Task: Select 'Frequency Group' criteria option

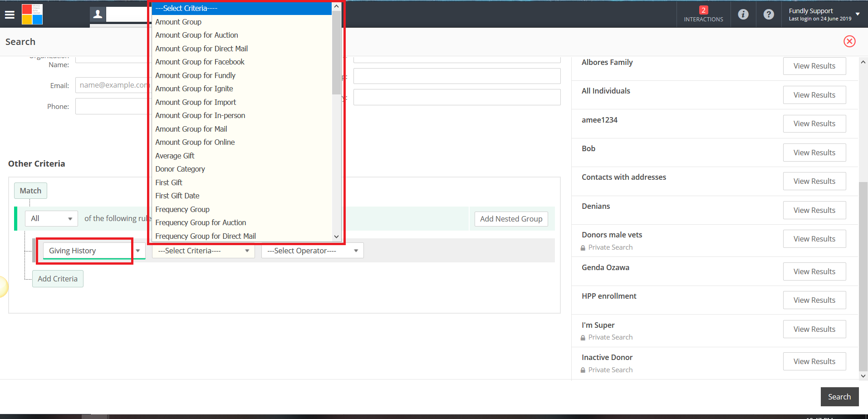Action: (242, 209)
